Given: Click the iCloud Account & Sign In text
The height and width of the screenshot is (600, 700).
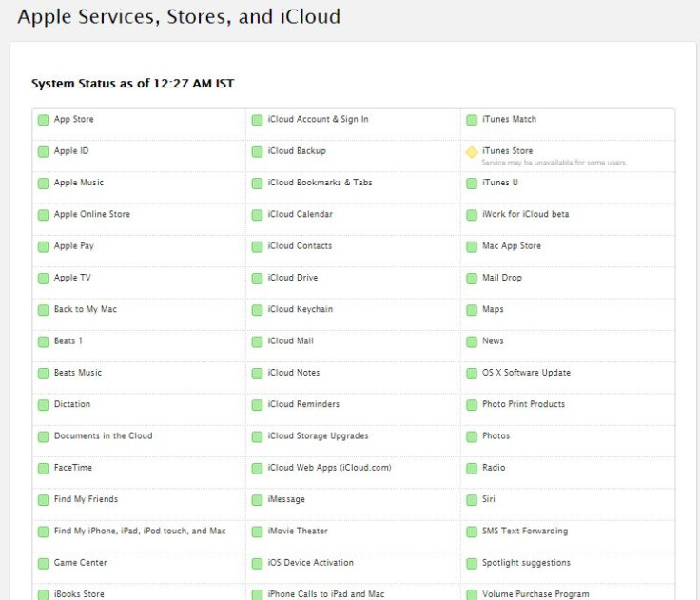Looking at the screenshot, I should [318, 119].
